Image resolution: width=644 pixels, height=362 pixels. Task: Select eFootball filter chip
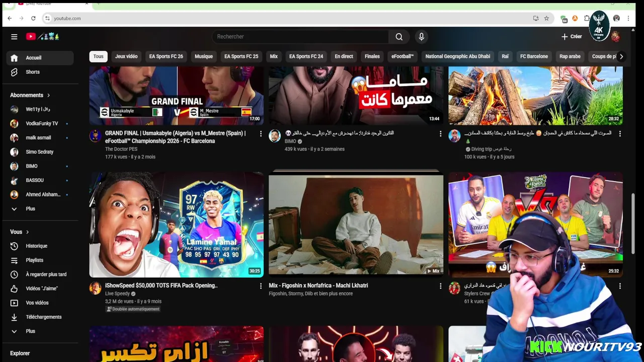click(x=403, y=56)
